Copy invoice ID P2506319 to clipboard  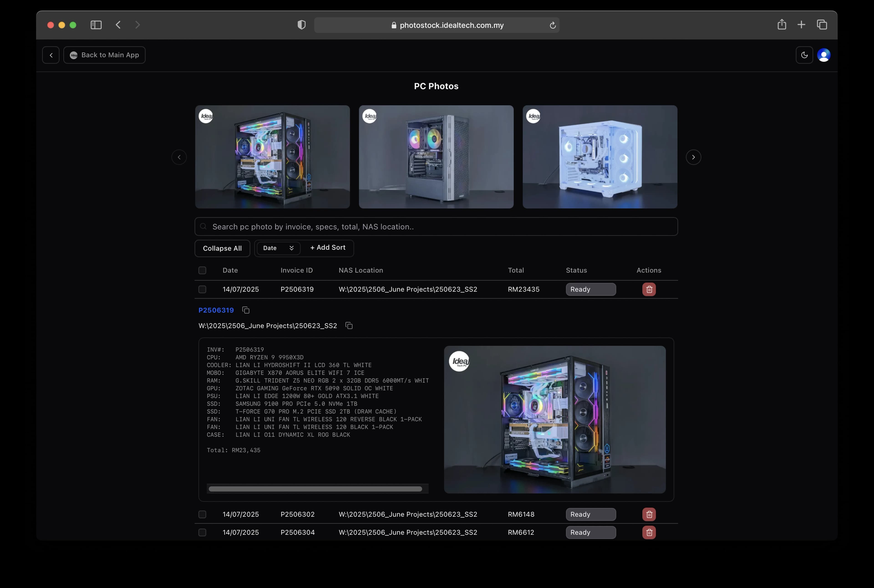coord(246,310)
